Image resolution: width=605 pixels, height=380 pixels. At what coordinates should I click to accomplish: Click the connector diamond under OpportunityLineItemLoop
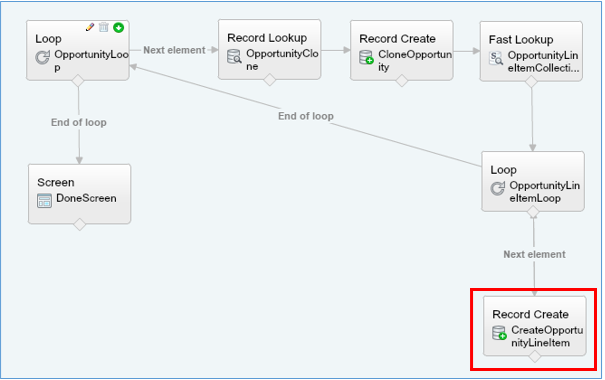pyautogui.click(x=533, y=212)
